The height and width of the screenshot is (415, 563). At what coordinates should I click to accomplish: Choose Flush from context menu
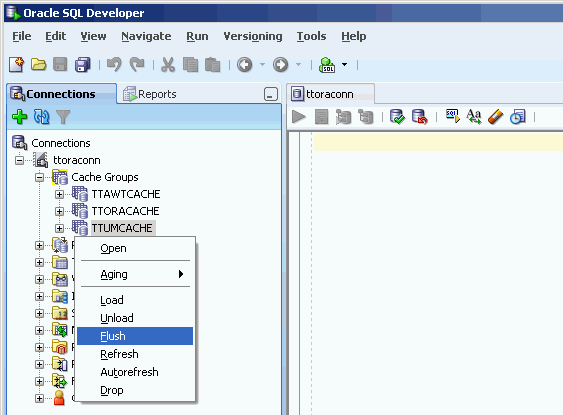(135, 336)
